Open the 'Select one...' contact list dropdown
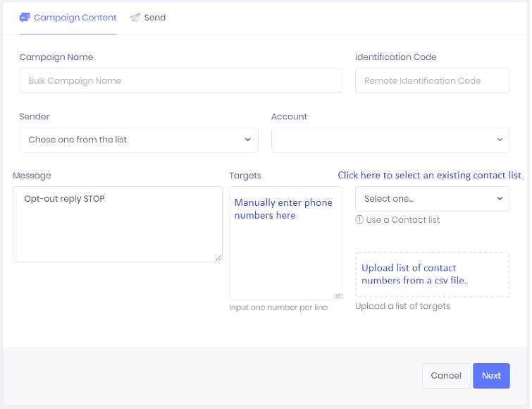 click(x=432, y=199)
